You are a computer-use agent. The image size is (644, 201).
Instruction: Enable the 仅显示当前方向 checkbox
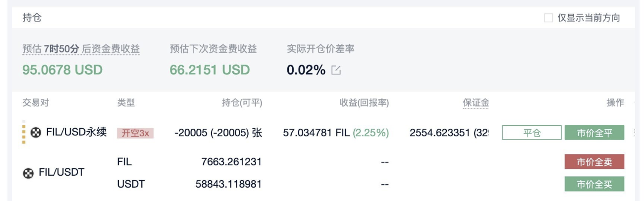coord(548,18)
